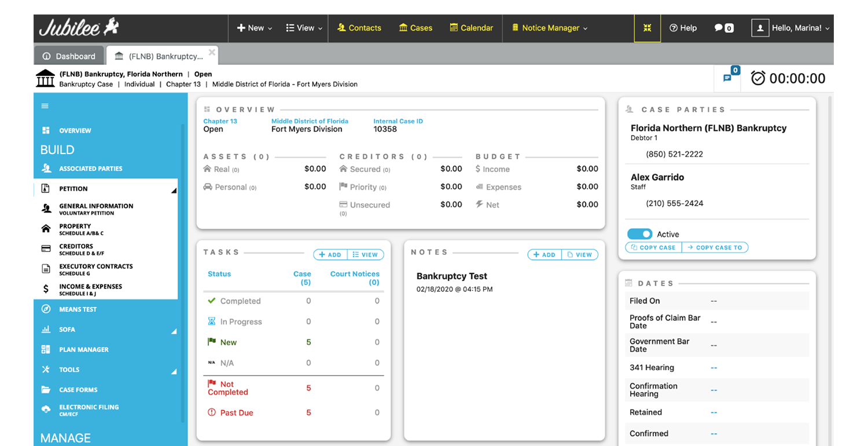This screenshot has width=868, height=446.
Task: Close the (FLNB) Bankruptcy tab
Action: tap(212, 52)
